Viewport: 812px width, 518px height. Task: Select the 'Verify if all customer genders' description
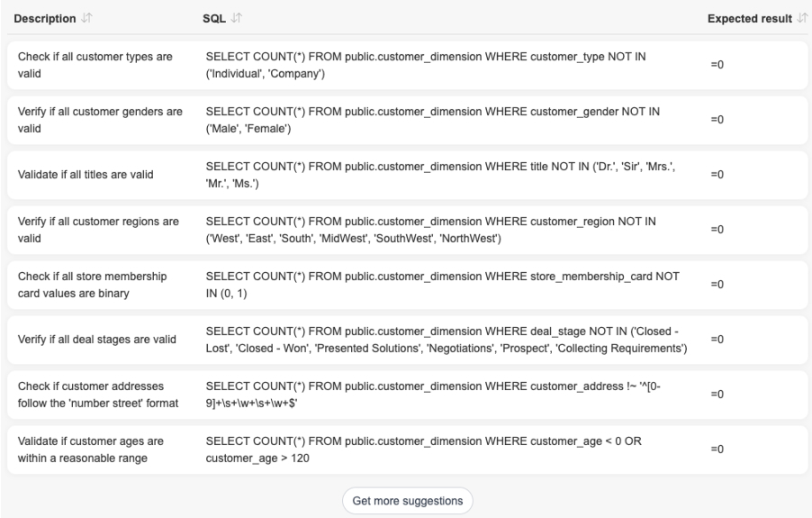click(x=100, y=119)
